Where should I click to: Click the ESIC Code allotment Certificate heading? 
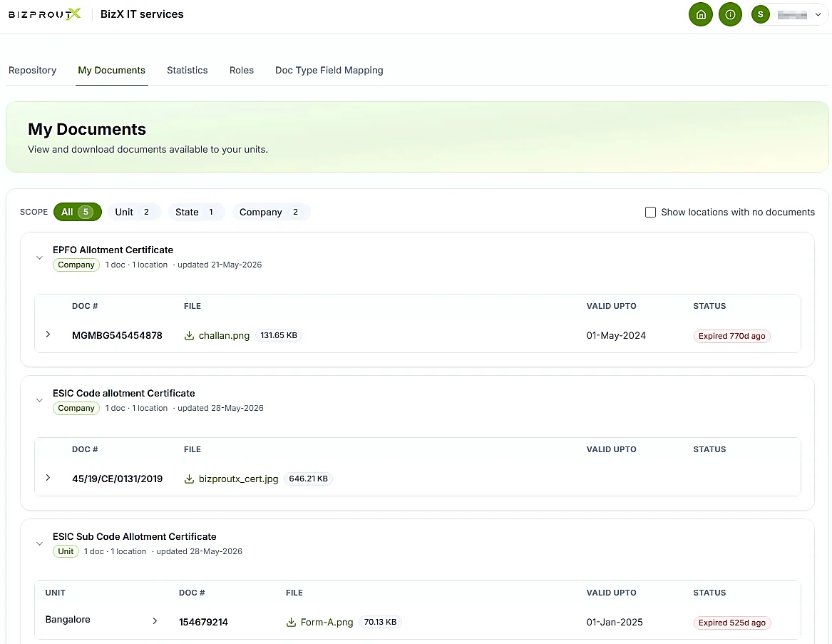[123, 393]
